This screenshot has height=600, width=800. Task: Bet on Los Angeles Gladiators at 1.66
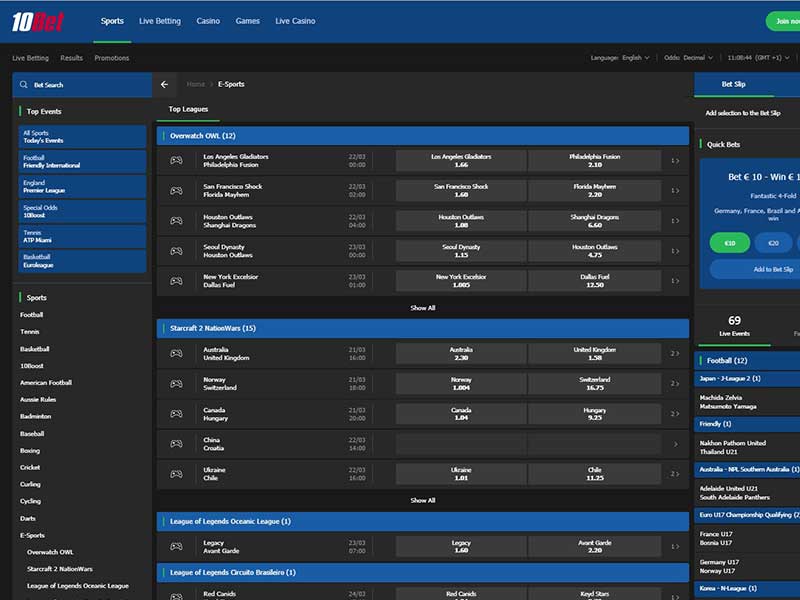(461, 161)
